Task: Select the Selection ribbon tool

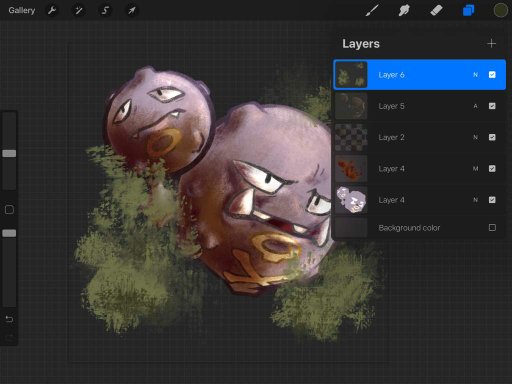Action: (x=105, y=10)
